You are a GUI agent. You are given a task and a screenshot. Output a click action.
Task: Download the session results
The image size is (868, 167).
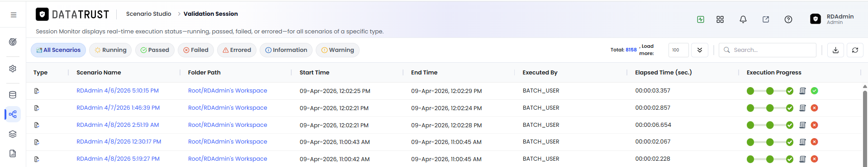[x=835, y=50]
